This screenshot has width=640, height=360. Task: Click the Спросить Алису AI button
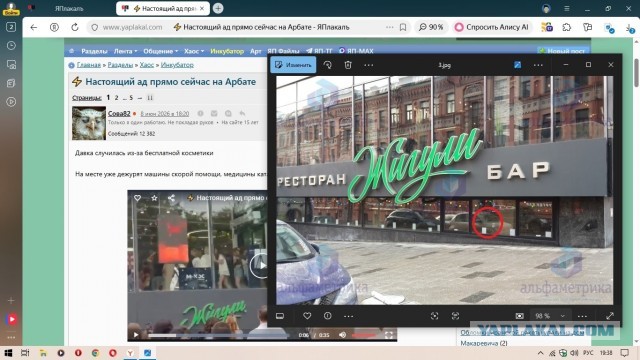(492, 27)
